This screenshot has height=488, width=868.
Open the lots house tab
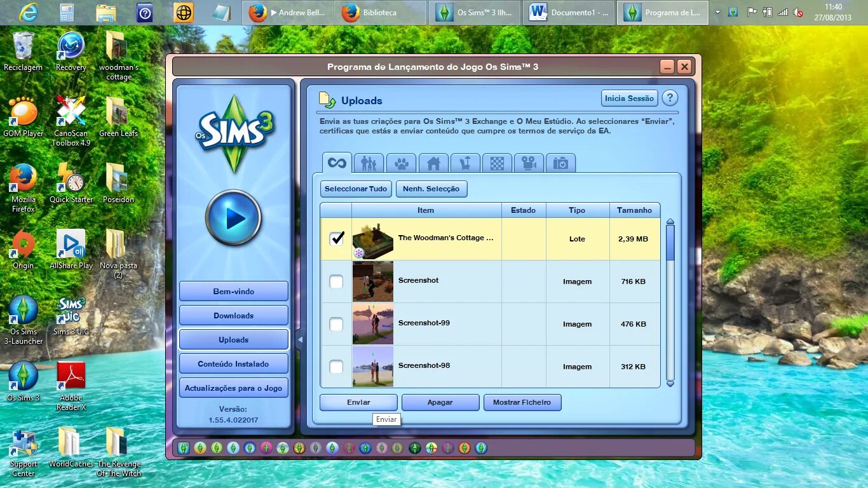[x=433, y=163]
